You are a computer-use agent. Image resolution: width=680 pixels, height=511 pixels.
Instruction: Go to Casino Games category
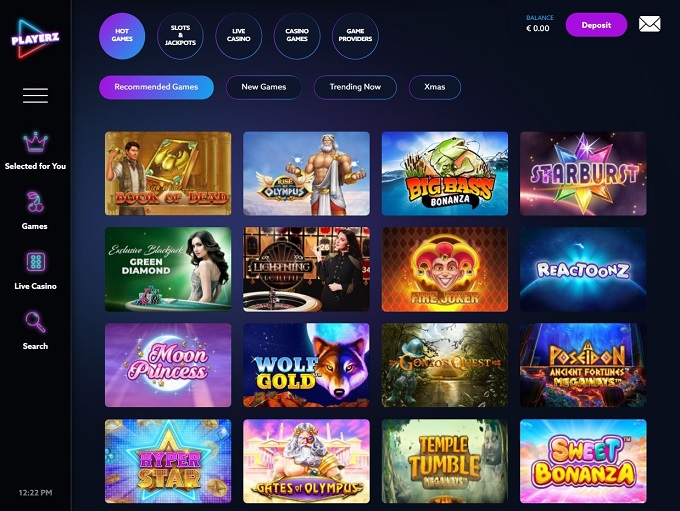pos(297,36)
